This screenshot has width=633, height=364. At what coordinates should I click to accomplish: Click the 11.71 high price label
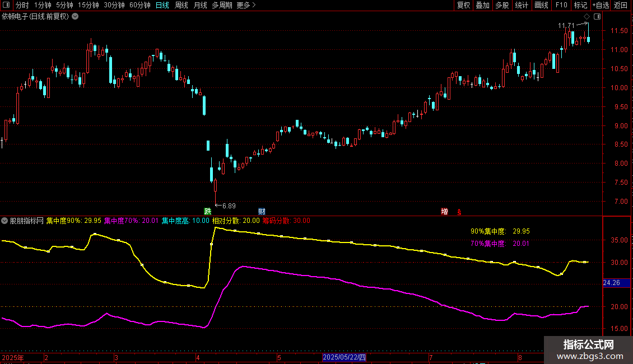pyautogui.click(x=566, y=26)
